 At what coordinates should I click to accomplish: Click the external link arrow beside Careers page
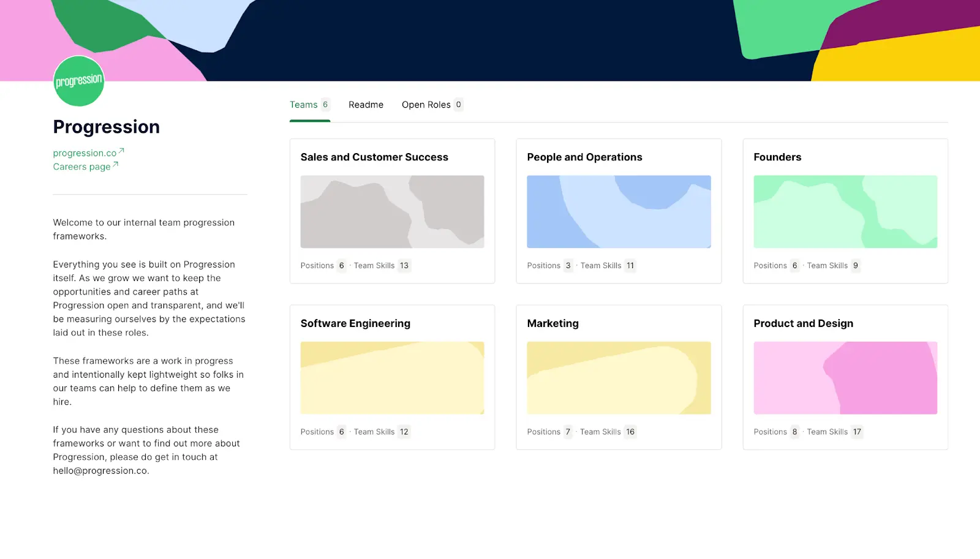pyautogui.click(x=116, y=163)
